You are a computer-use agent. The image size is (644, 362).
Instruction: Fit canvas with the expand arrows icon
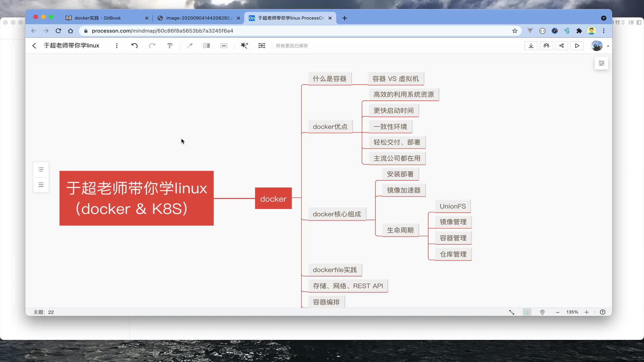512,312
